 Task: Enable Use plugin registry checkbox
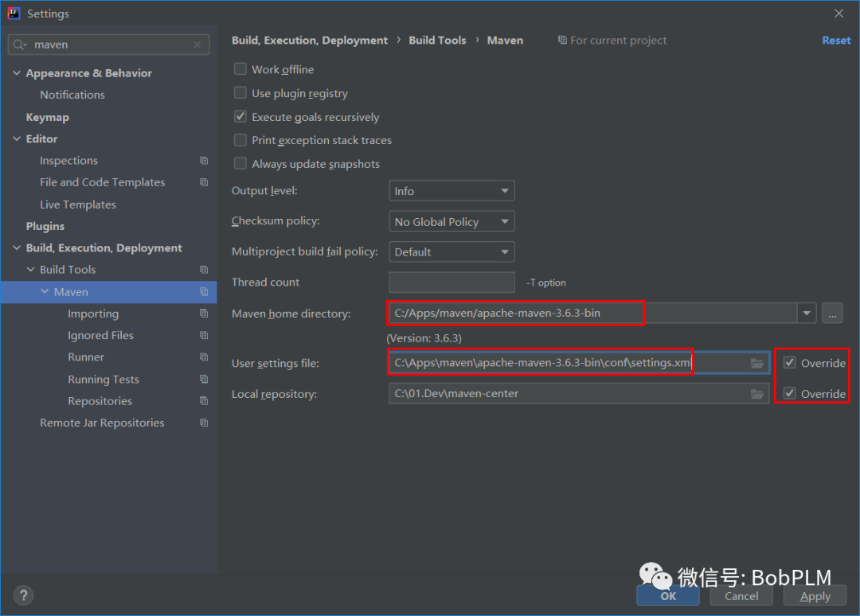pos(240,92)
